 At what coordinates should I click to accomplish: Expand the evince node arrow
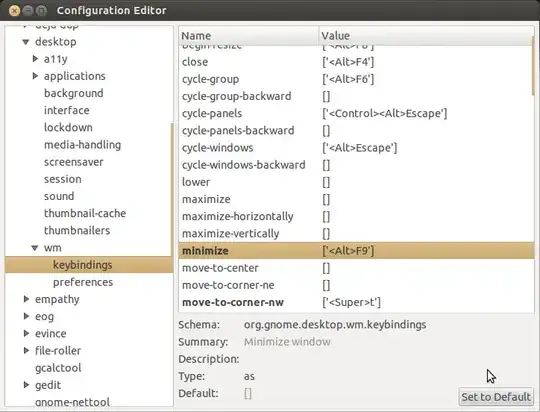click(x=26, y=333)
